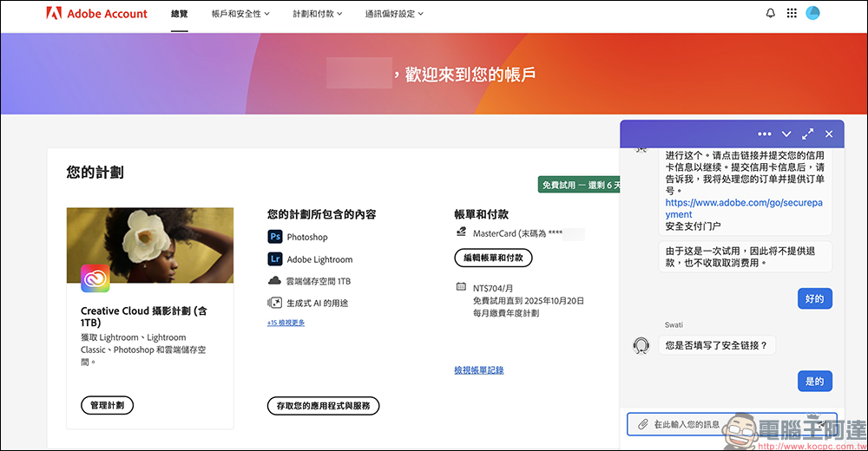Click the attachment paperclip in chat
Image resolution: width=868 pixels, height=451 pixels.
pyautogui.click(x=642, y=424)
